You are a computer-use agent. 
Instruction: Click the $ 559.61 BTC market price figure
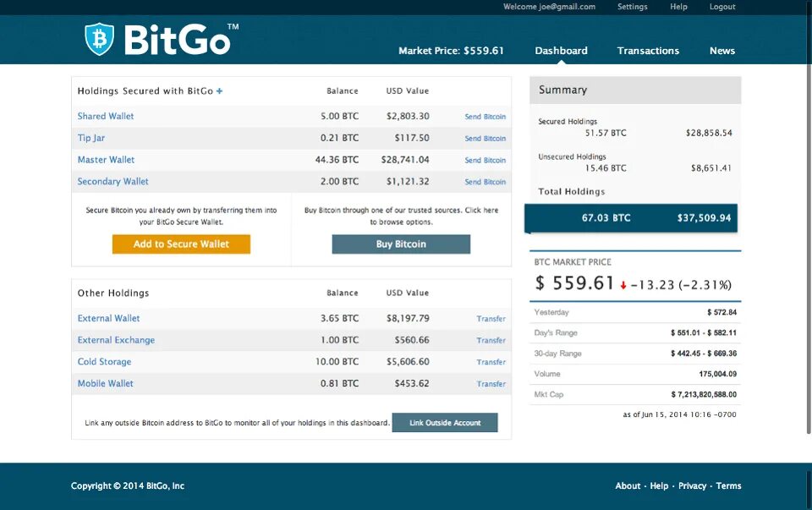574,282
